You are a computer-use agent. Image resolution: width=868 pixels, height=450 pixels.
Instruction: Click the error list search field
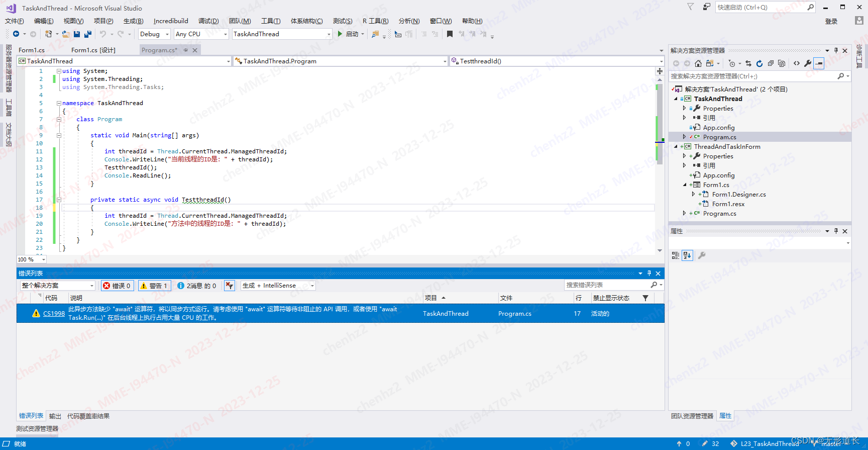(x=608, y=285)
